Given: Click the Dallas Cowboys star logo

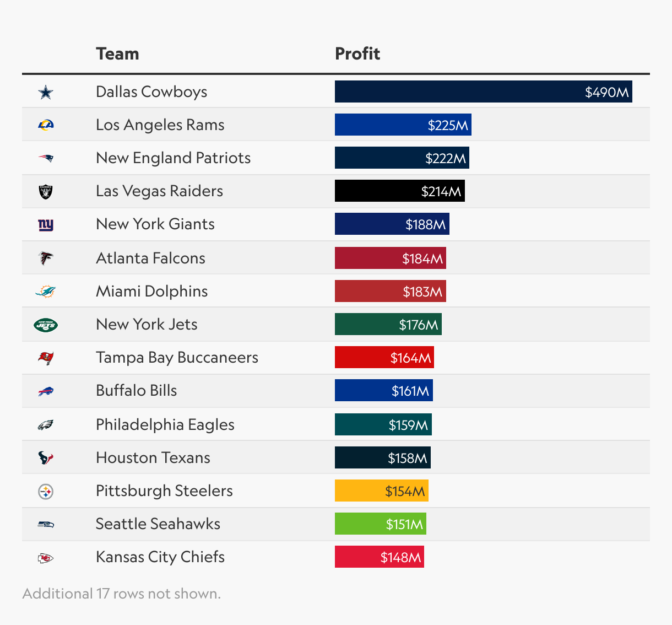Looking at the screenshot, I should point(46,92).
